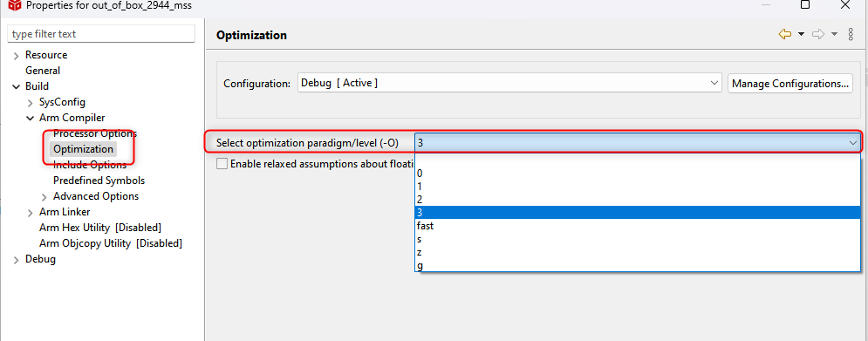This screenshot has height=341, width=868.
Task: Open the Configuration dropdown
Action: pos(509,83)
